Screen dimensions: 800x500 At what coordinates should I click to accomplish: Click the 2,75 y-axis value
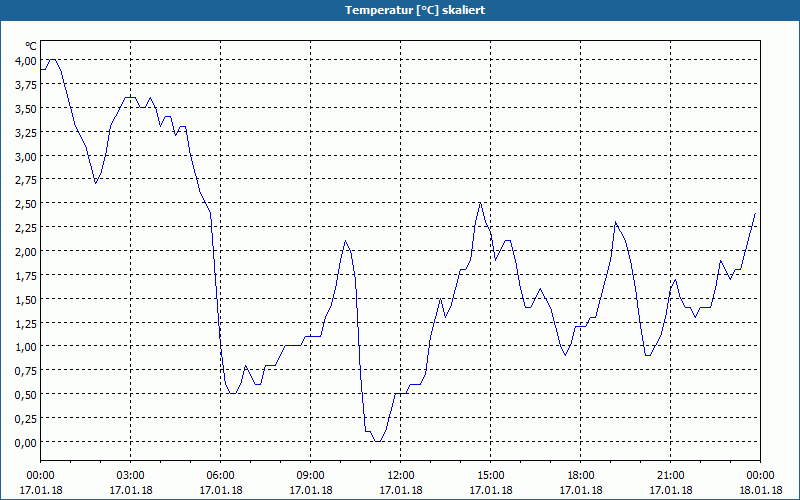pos(26,180)
